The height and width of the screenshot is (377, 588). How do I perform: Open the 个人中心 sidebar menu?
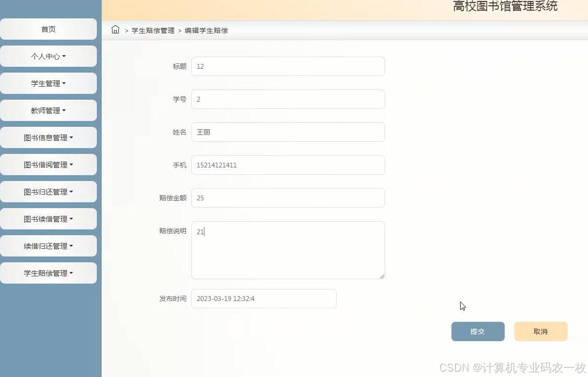pos(48,56)
